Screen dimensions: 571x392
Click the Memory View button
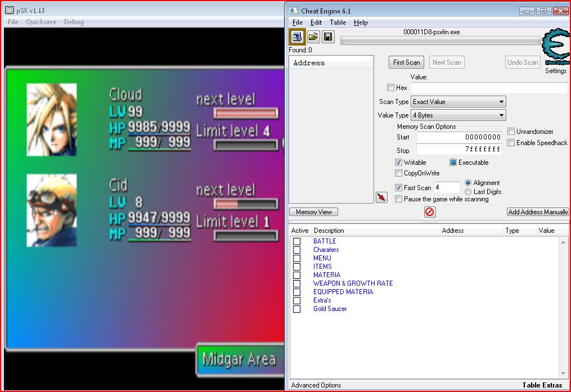tap(314, 212)
